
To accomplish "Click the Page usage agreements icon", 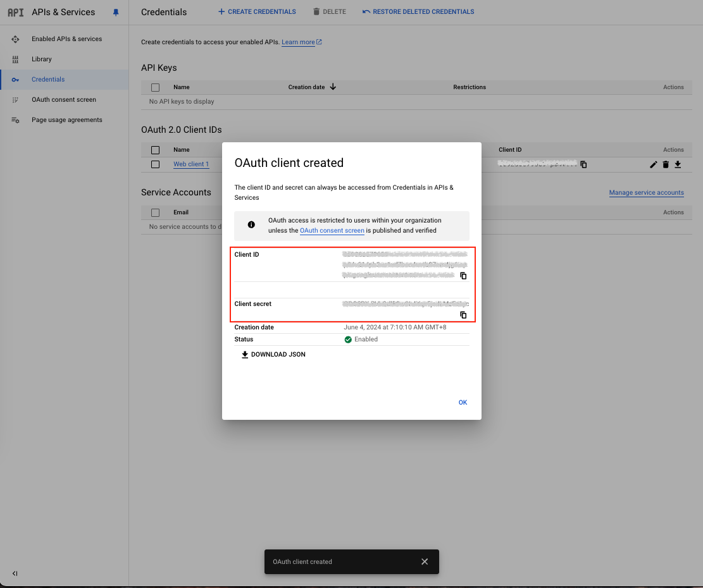I will tap(15, 120).
